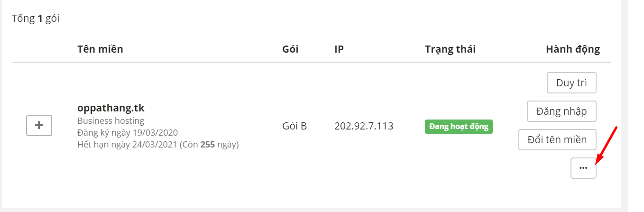Select the IP address 202.92.7.113
This screenshot has height=212, width=644.
(x=364, y=127)
